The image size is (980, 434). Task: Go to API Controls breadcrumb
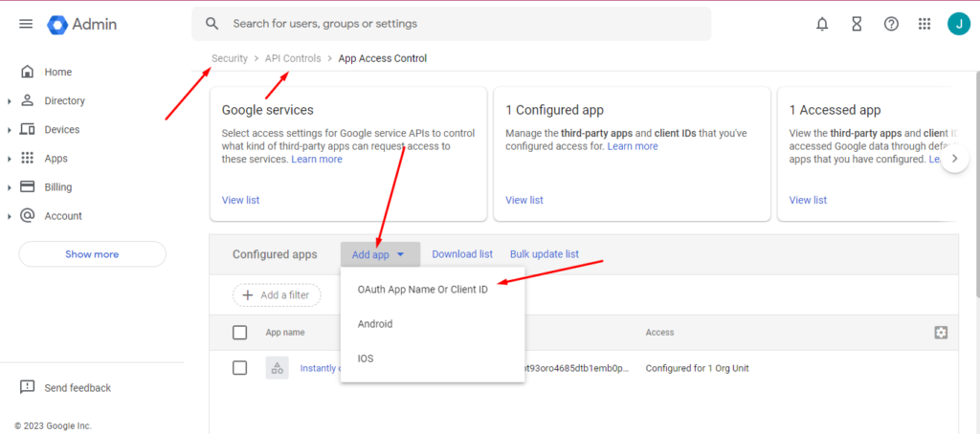[x=293, y=58]
